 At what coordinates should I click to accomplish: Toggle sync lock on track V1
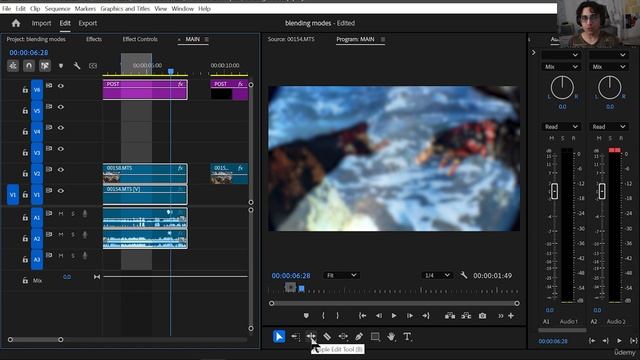pyautogui.click(x=49, y=190)
